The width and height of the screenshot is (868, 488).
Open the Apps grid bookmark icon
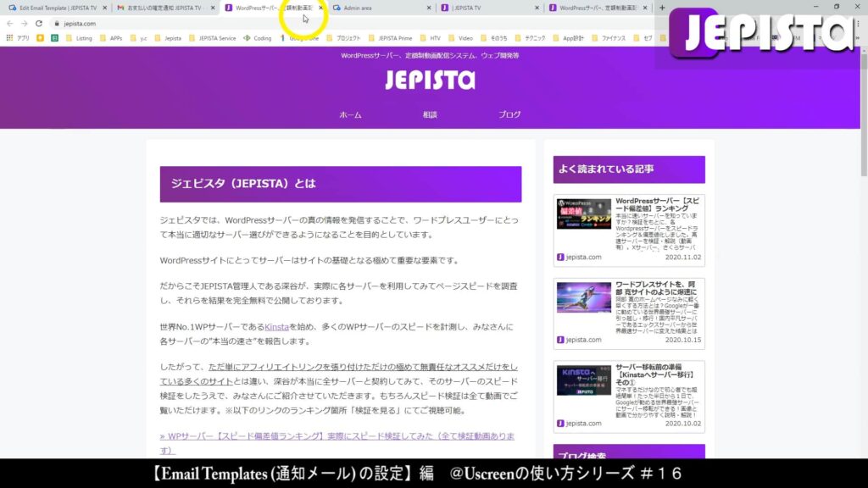[x=9, y=38]
